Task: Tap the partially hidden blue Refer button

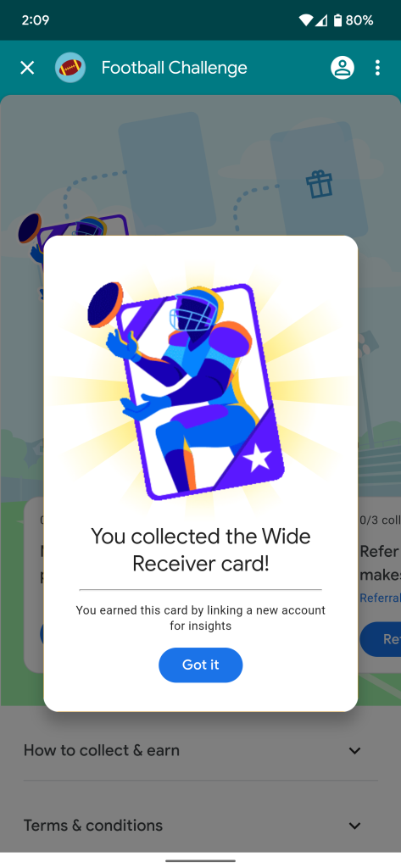Action: click(381, 639)
